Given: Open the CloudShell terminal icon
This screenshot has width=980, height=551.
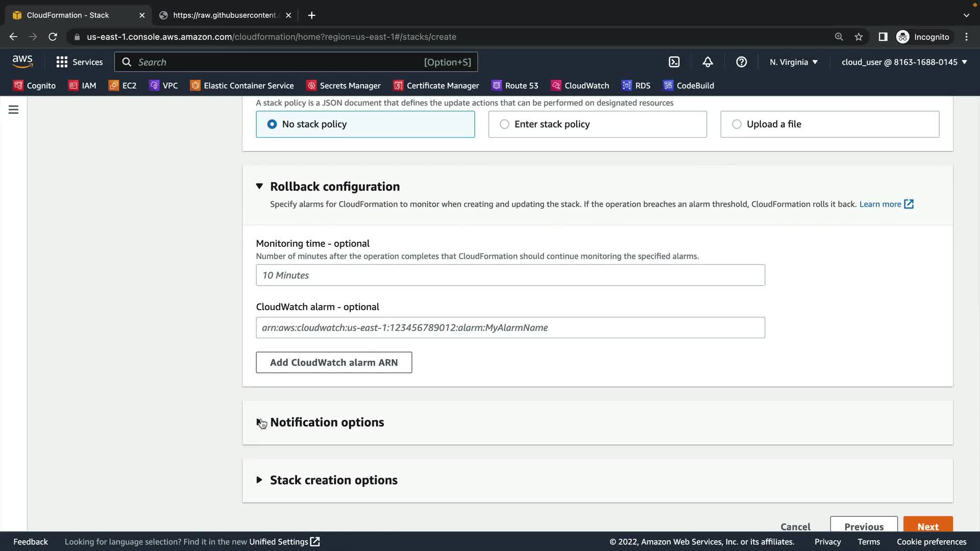Looking at the screenshot, I should tap(674, 62).
